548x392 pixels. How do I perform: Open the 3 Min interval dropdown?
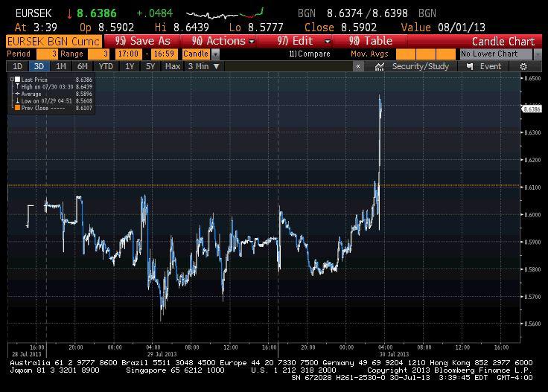[203, 66]
